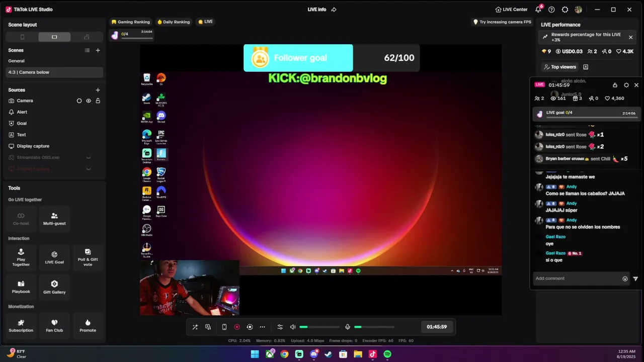The width and height of the screenshot is (644, 362).
Task: Close the floating chat panel
Action: (636, 85)
